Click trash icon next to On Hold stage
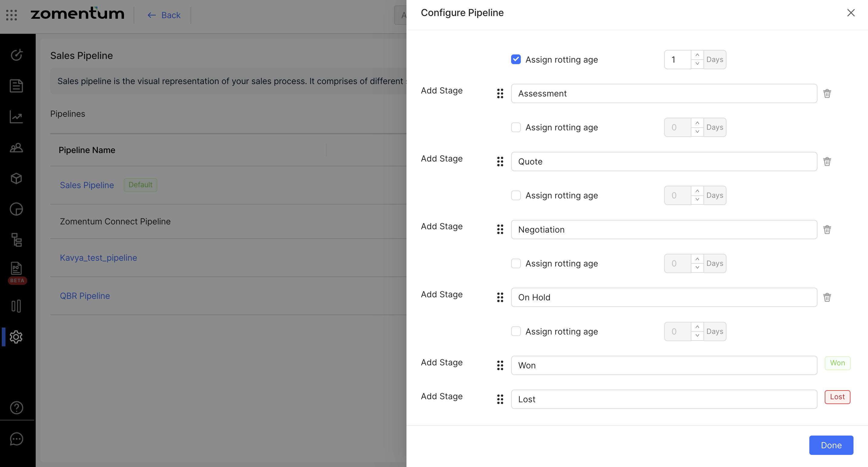Image resolution: width=868 pixels, height=467 pixels. pyautogui.click(x=827, y=297)
